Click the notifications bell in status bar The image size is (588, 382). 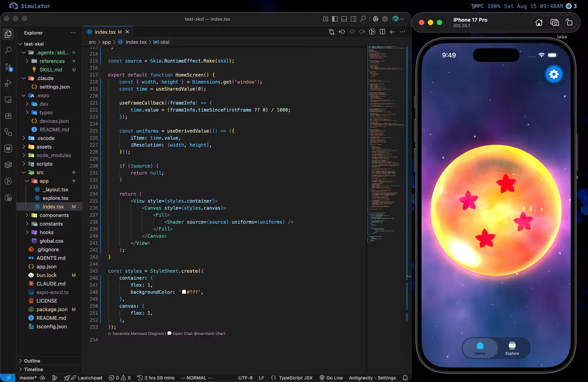click(405, 378)
